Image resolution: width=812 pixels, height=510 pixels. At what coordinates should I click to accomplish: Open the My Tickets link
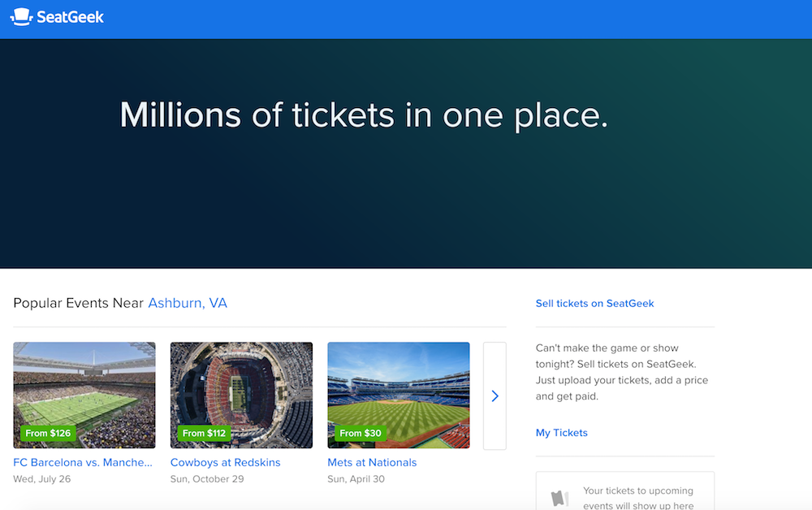[561, 433]
